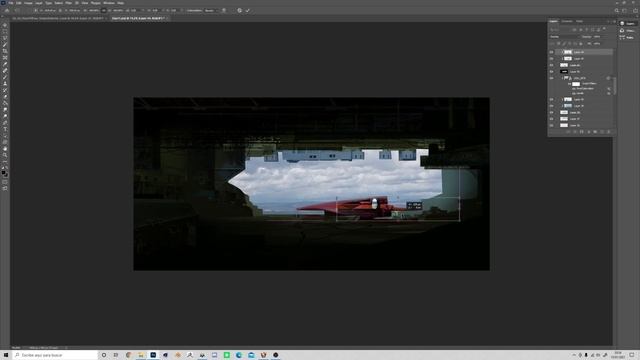640x360 pixels.
Task: Switch to the first document tab
Action: point(58,18)
